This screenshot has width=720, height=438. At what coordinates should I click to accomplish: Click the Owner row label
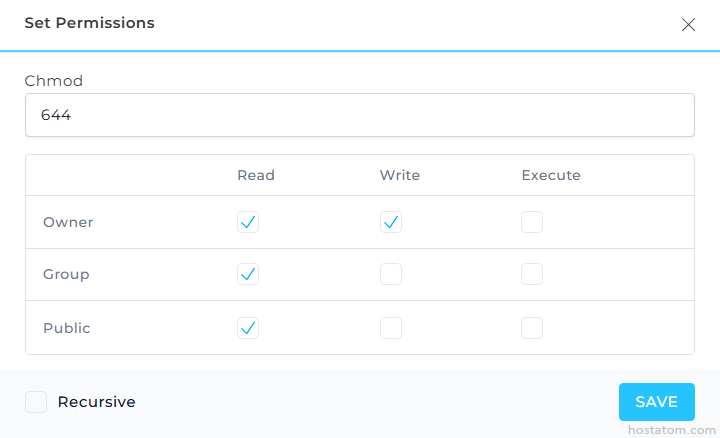pos(68,222)
